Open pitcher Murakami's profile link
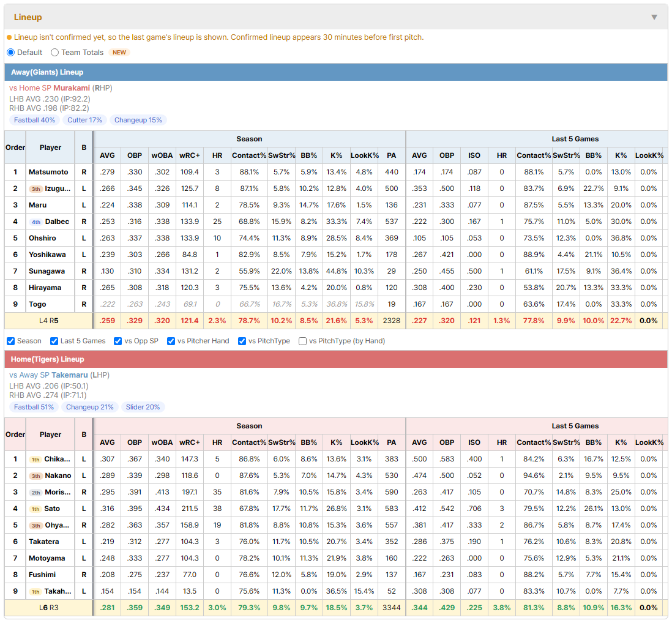This screenshot has height=623, width=672. (72, 88)
